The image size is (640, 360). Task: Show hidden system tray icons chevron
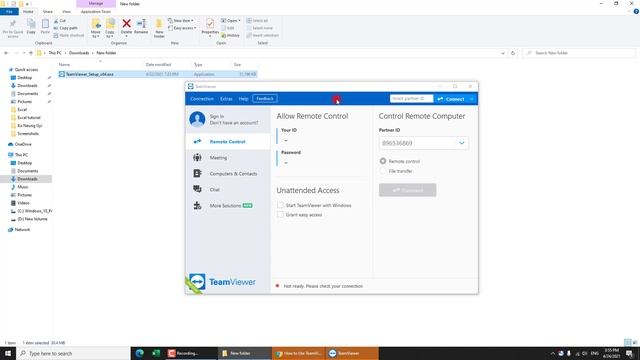[x=553, y=353]
